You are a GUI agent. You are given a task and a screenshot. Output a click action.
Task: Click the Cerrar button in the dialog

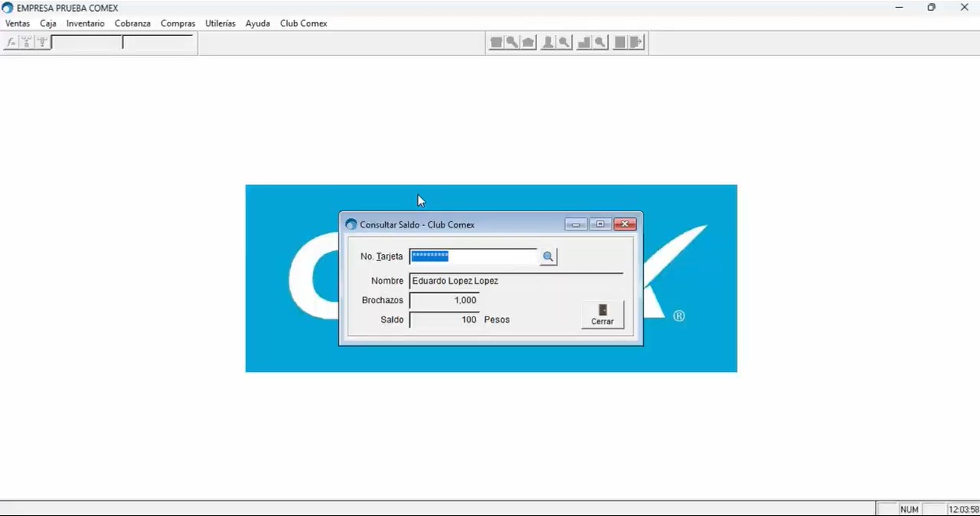pyautogui.click(x=603, y=315)
